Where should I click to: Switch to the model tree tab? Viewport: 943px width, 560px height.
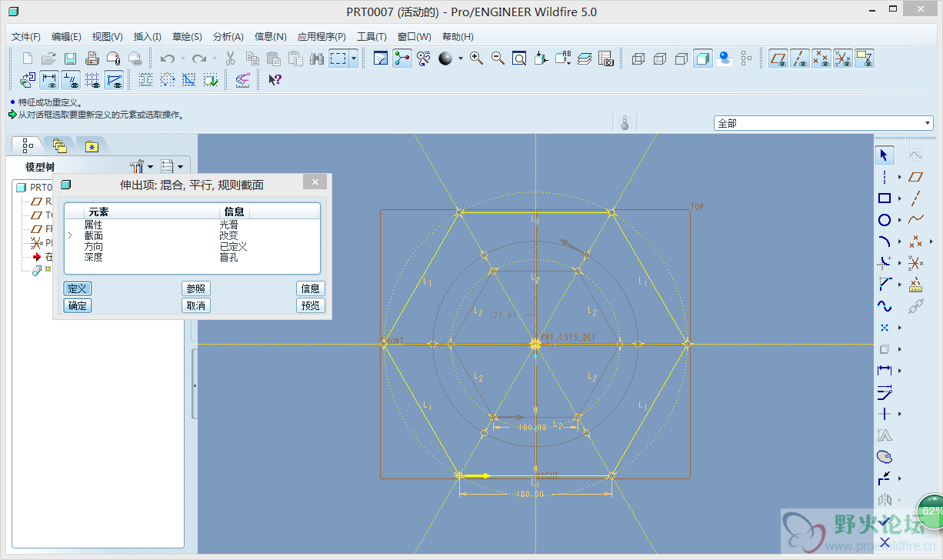click(28, 145)
